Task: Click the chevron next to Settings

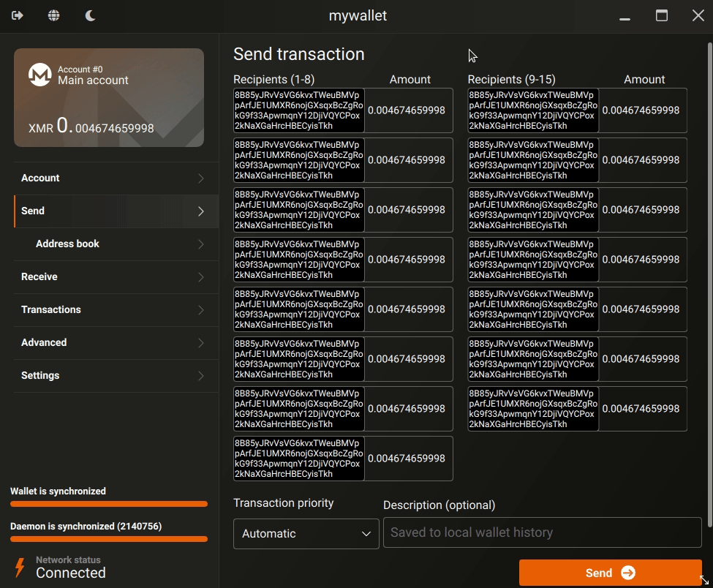Action: pos(201,376)
